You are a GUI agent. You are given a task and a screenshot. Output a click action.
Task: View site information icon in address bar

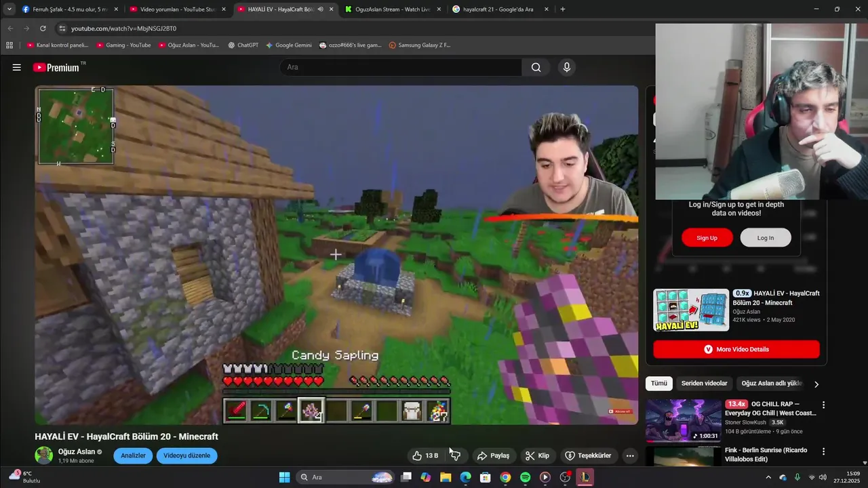tap(62, 28)
